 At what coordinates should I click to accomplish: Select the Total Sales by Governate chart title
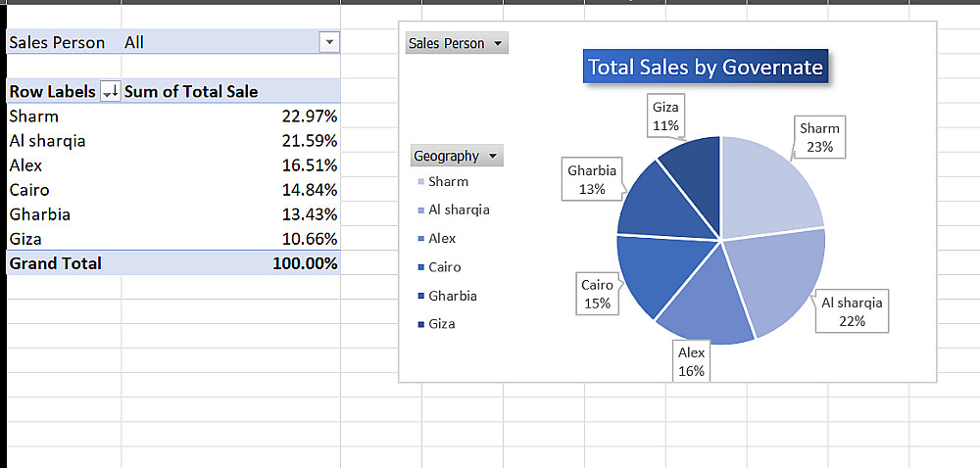pos(705,68)
